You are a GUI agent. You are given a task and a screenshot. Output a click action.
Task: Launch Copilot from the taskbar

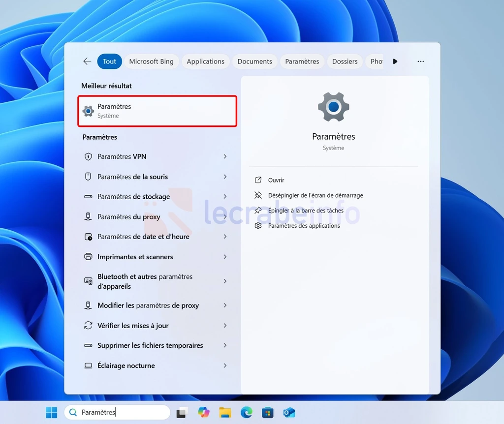click(x=203, y=412)
